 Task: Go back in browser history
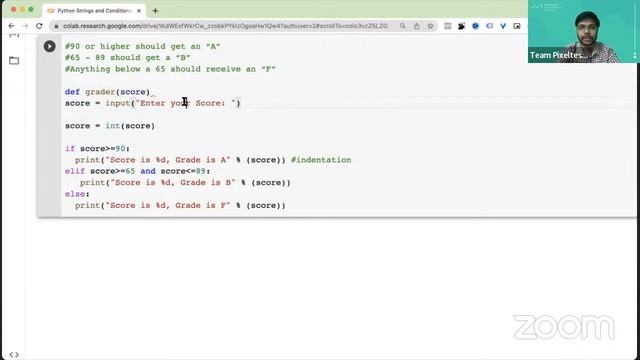11,26
